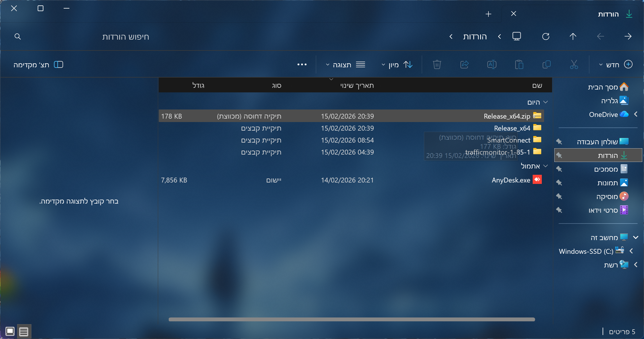The image size is (644, 339).
Task: Collapse the Today file group
Action: 546,102
